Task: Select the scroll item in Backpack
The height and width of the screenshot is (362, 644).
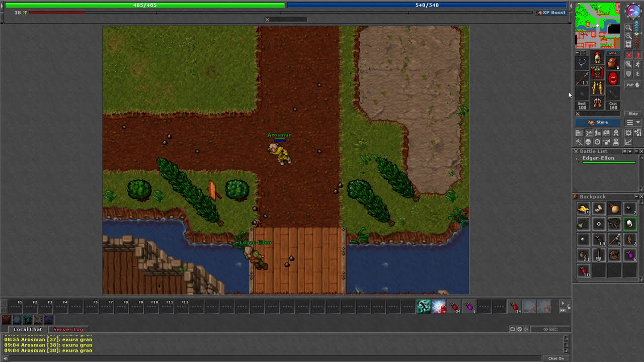Action: click(599, 209)
